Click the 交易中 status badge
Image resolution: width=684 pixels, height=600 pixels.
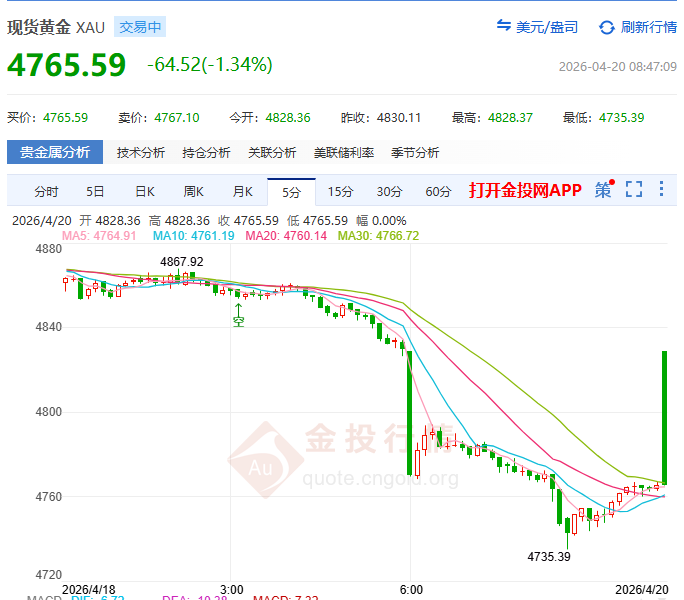point(140,27)
